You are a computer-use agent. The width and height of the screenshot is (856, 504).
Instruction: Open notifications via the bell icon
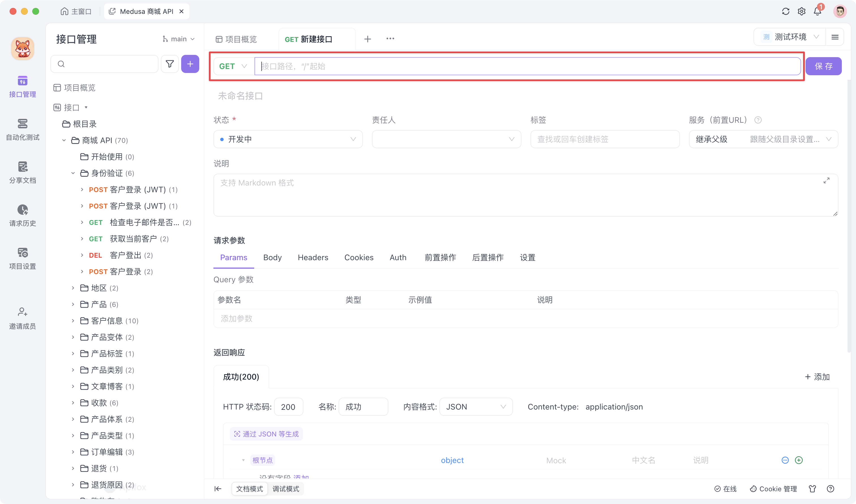(x=818, y=11)
